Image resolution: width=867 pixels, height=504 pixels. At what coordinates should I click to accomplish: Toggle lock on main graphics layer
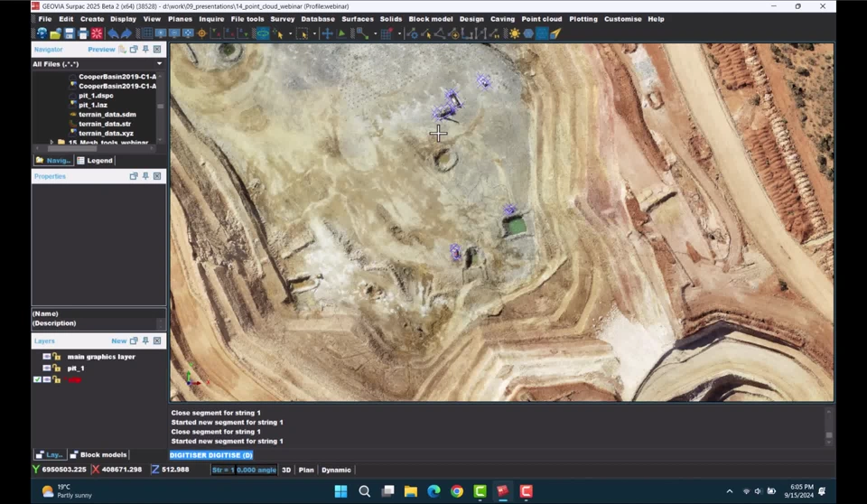pos(56,357)
